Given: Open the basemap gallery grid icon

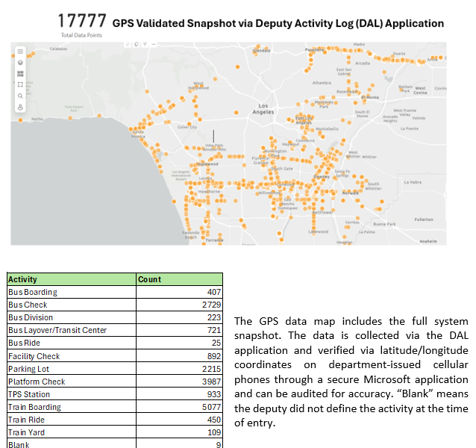Looking at the screenshot, I should 20,73.
